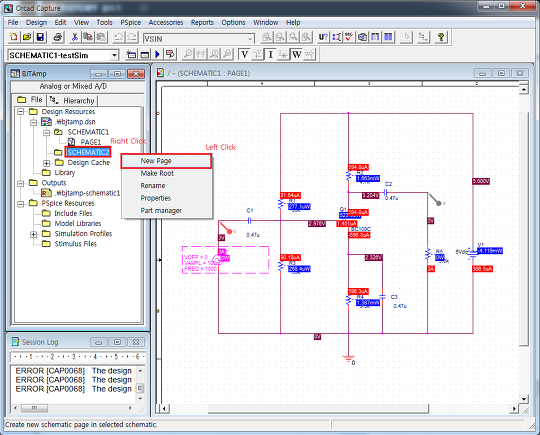Switch to the File tab in project panel

[30, 100]
